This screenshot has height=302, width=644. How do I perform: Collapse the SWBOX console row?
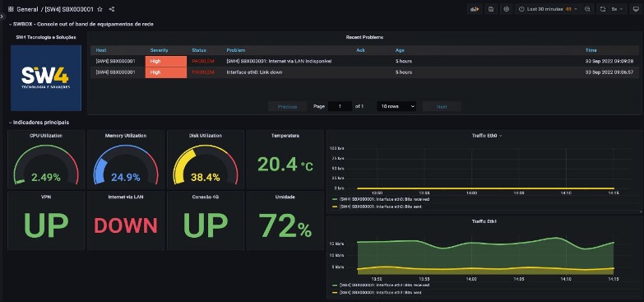[x=82, y=24]
